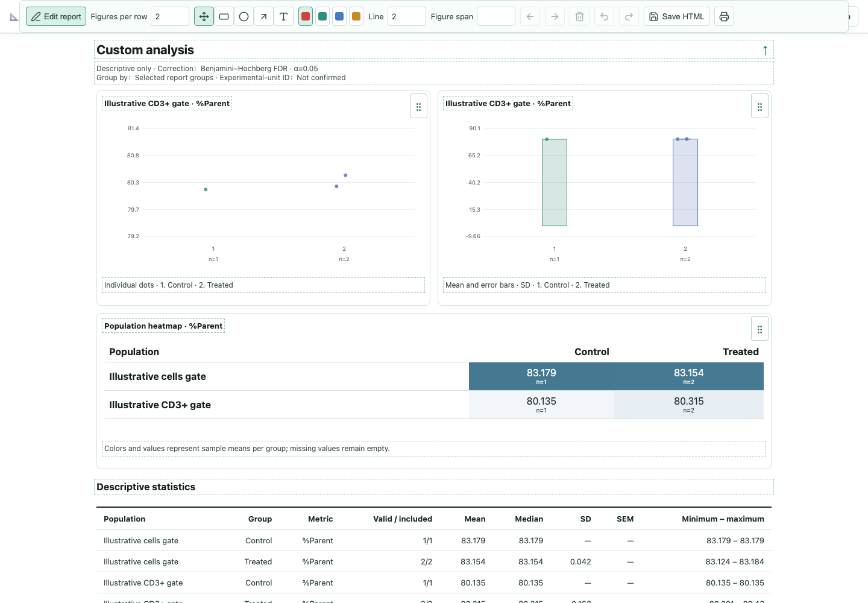Click the Minimum – maximum column header
This screenshot has width=868, height=603.
click(723, 519)
